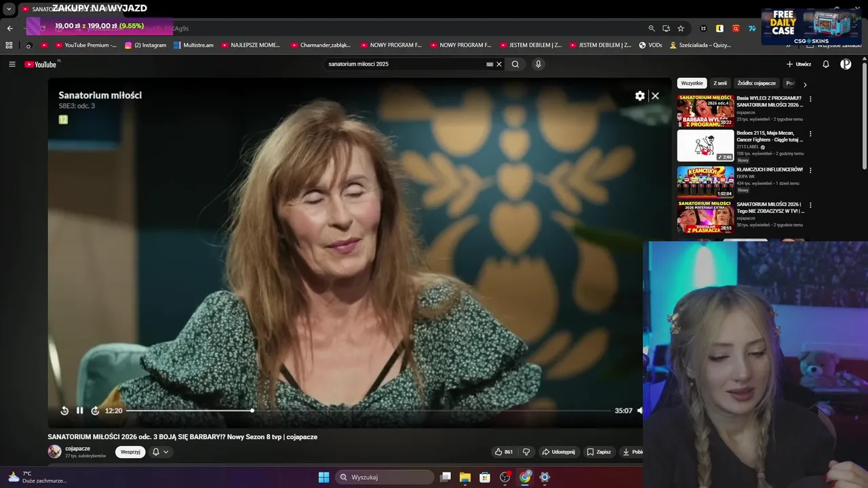Click the Wesprzyj button
Image resolution: width=868 pixels, height=488 pixels.
coord(130,452)
